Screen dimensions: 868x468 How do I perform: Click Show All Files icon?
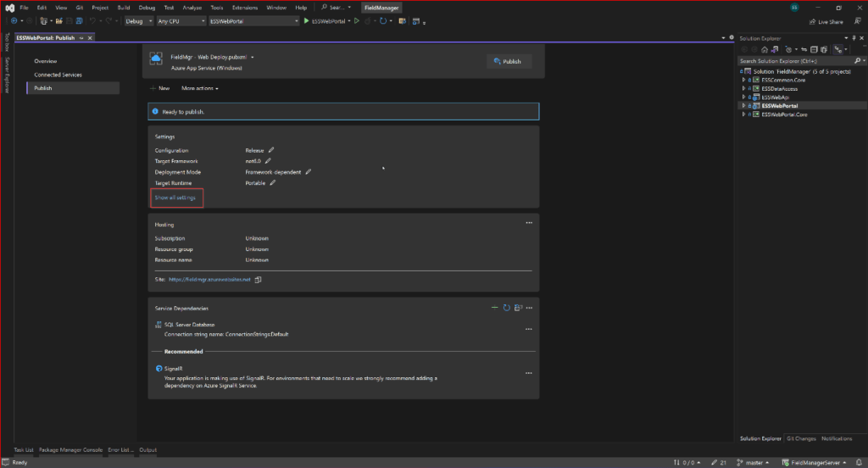(x=824, y=50)
